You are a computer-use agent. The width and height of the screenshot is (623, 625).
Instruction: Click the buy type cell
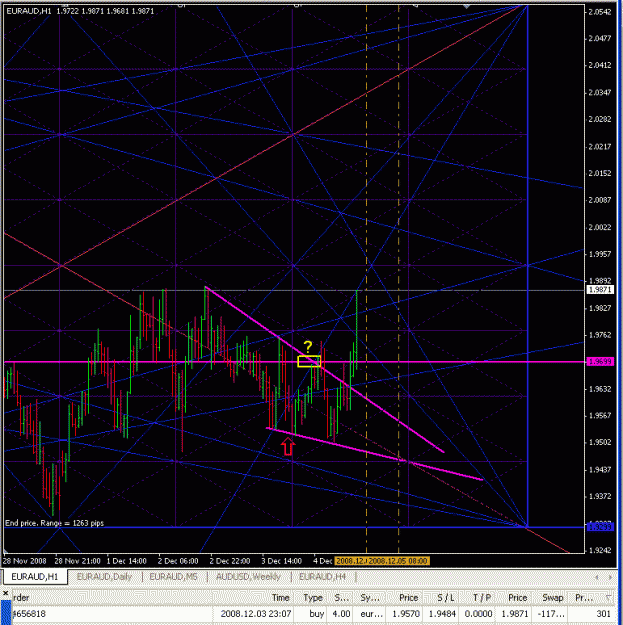click(317, 614)
